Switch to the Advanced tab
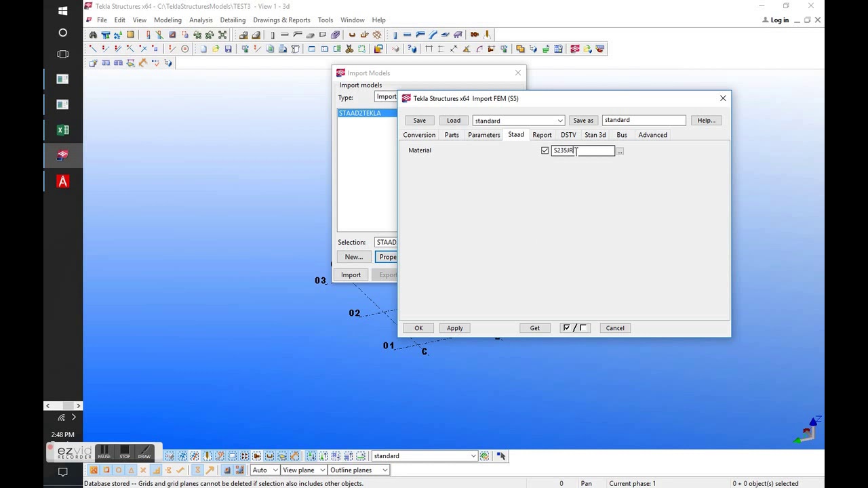This screenshot has height=488, width=868. [x=652, y=135]
